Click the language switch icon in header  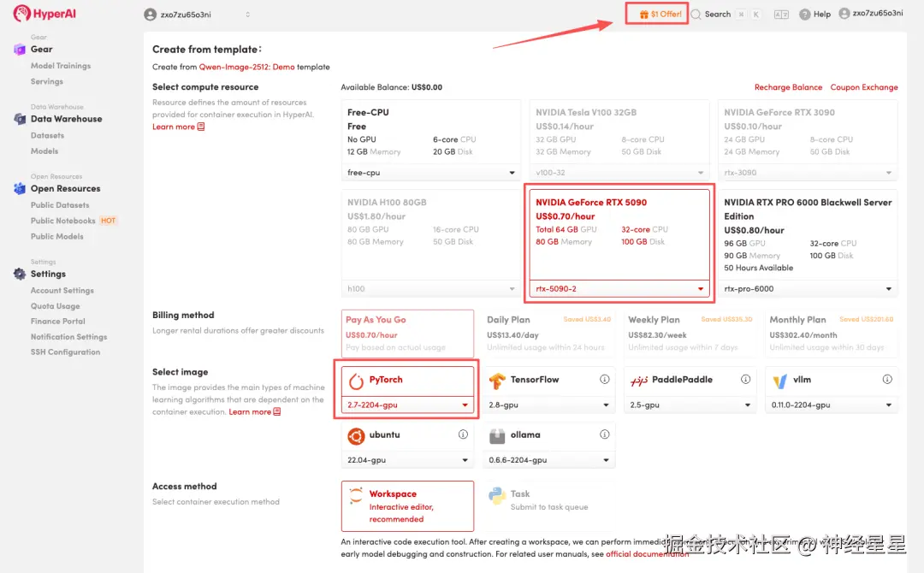(781, 15)
